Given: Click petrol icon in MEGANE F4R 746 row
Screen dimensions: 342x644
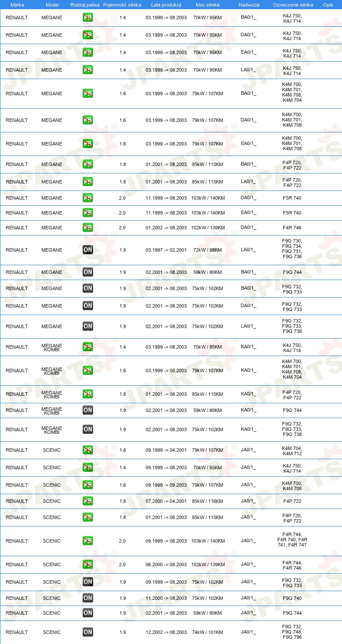Looking at the screenshot, I should pos(88,228).
